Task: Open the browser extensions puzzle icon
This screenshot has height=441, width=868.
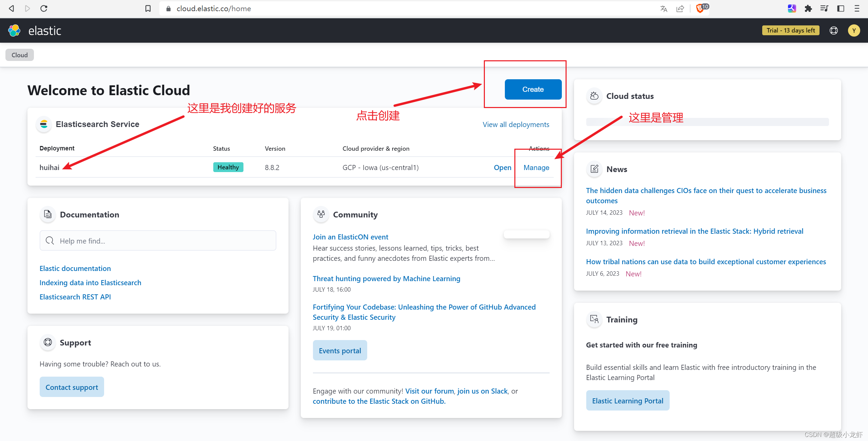Action: (808, 8)
